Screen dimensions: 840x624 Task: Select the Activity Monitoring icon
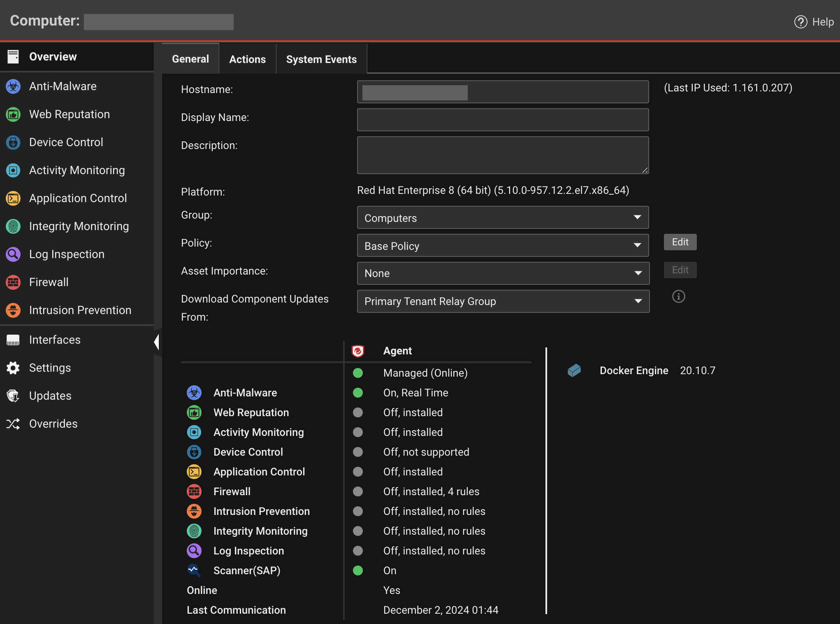point(13,170)
